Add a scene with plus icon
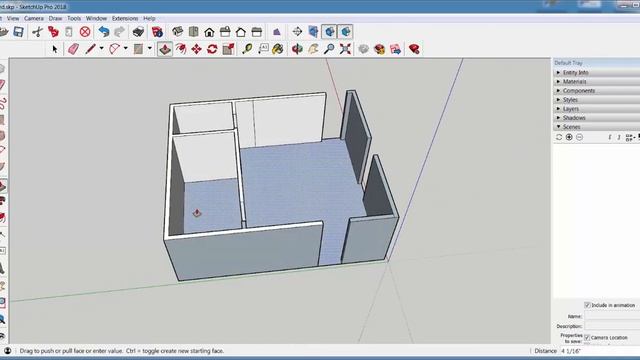Screen dimensions: 640x360 click(569, 138)
